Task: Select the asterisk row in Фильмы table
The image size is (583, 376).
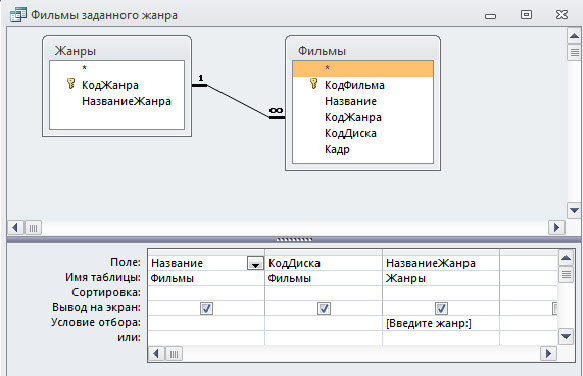Action: 363,69
